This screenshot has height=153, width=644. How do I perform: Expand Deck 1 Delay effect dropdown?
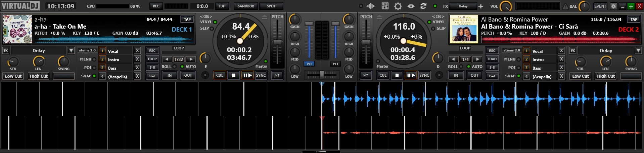coord(71,51)
